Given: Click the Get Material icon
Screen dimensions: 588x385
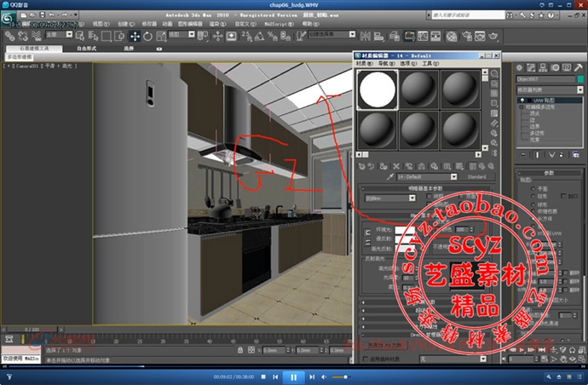Looking at the screenshot, I should click(x=361, y=166).
